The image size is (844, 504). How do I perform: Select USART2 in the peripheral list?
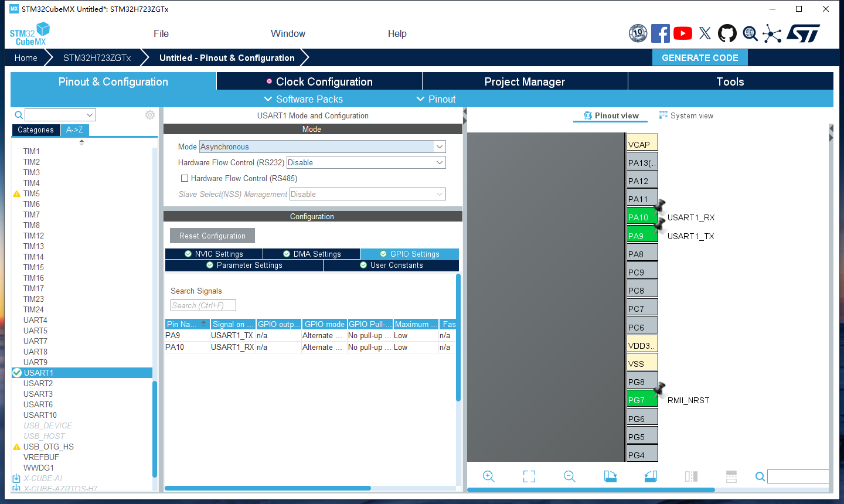pyautogui.click(x=38, y=383)
